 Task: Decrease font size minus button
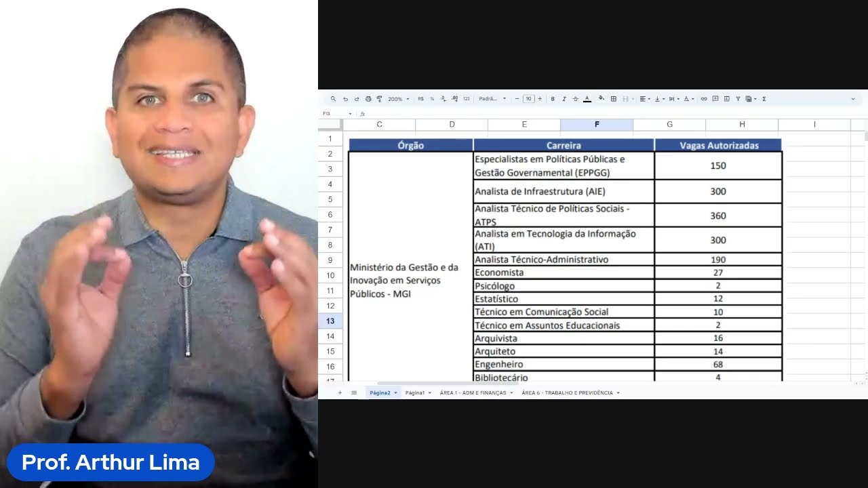coord(517,99)
